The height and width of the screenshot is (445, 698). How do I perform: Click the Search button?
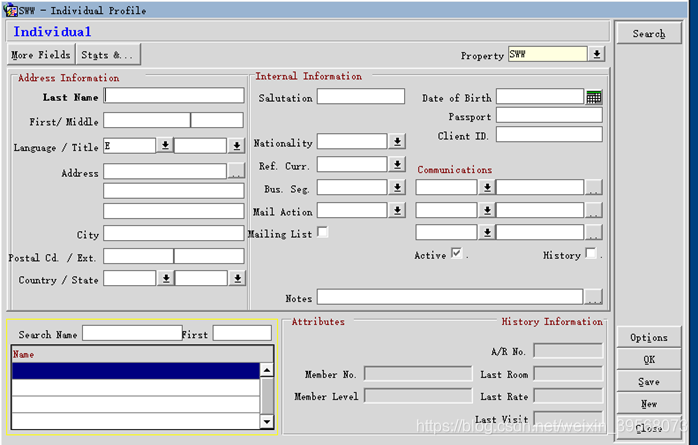coord(649,33)
